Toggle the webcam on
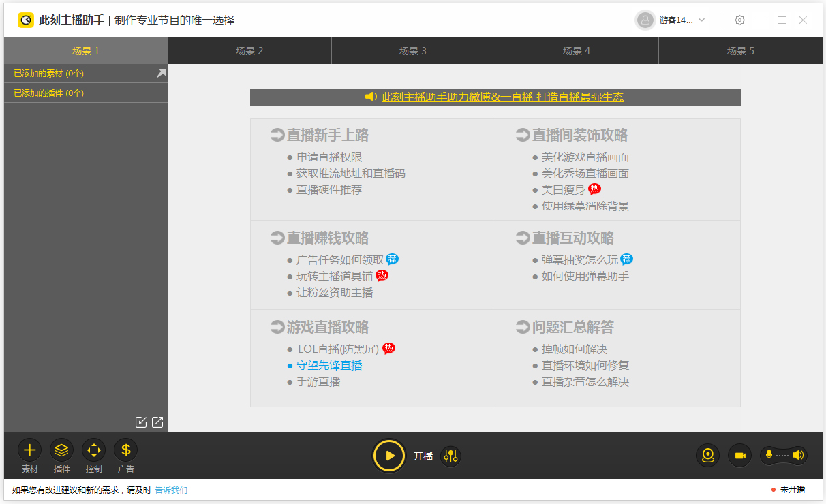Image resolution: width=826 pixels, height=504 pixels. click(707, 455)
